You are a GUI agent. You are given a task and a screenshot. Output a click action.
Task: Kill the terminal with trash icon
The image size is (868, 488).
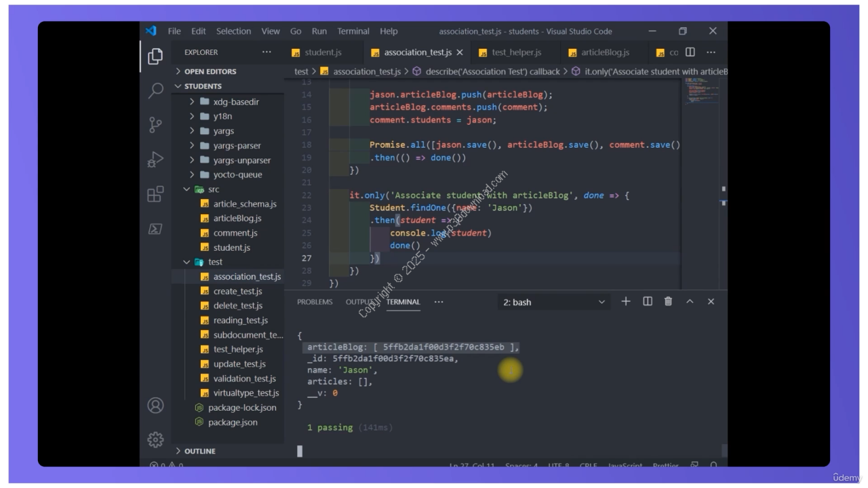pyautogui.click(x=669, y=302)
